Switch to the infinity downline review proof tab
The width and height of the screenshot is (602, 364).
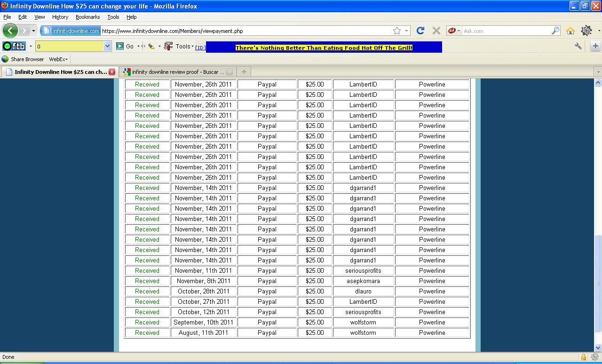tap(177, 72)
